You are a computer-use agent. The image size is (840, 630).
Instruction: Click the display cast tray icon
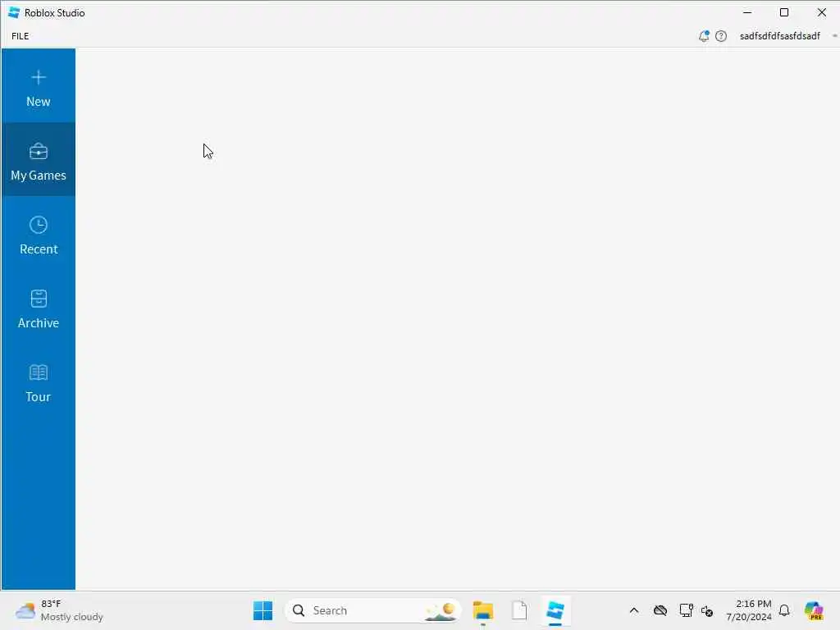686,610
